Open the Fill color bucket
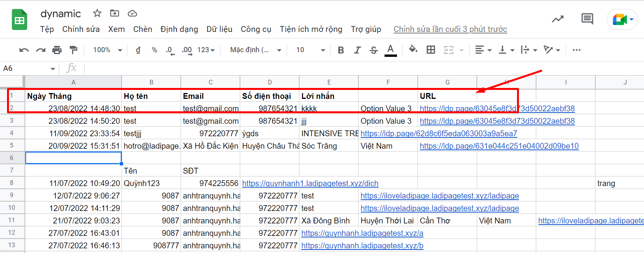Image resolution: width=644 pixels, height=253 pixels. coord(413,49)
